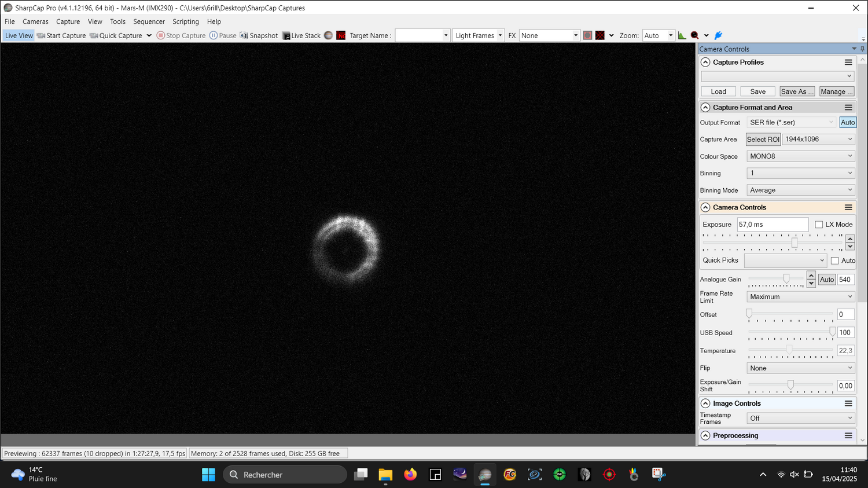The height and width of the screenshot is (488, 868).
Task: Click the Snapshot icon
Action: tap(244, 35)
